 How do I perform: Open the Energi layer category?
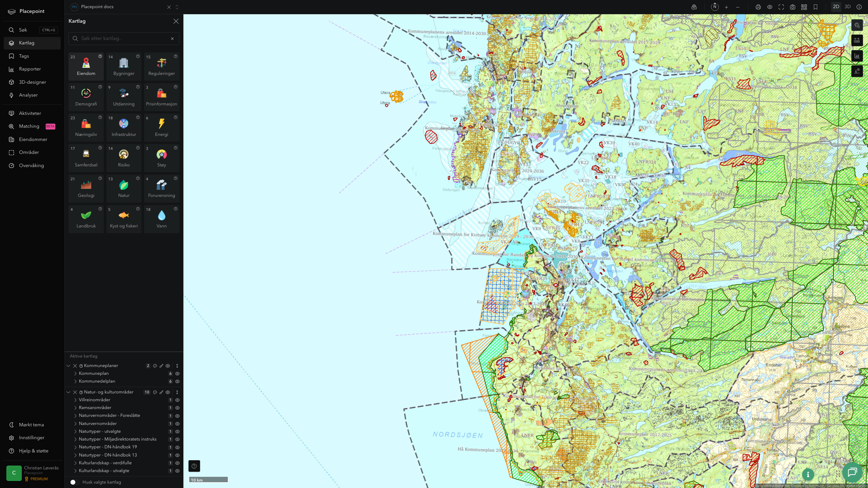[x=161, y=127]
